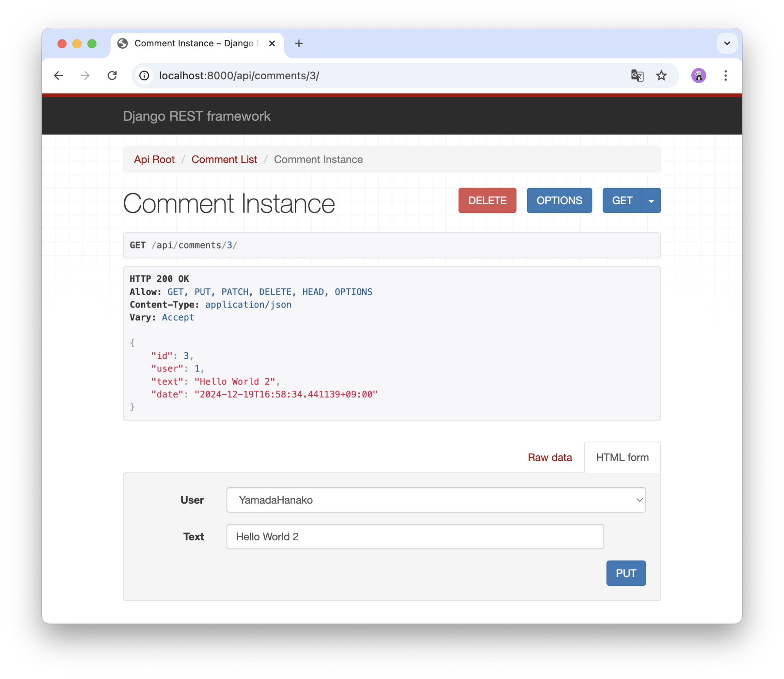Click the forward navigation arrow
This screenshot has height=679, width=784.
(x=85, y=75)
